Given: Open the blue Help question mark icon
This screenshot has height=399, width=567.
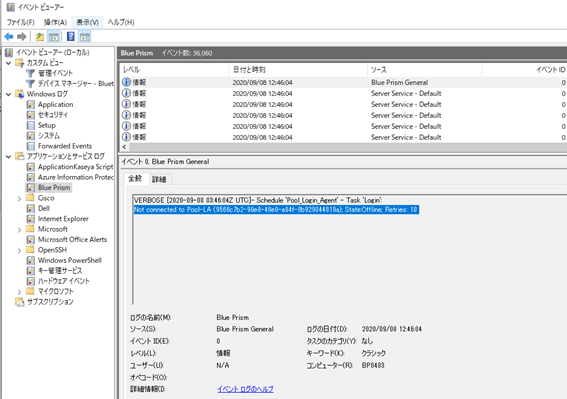Looking at the screenshot, I should pyautogui.click(x=71, y=37).
